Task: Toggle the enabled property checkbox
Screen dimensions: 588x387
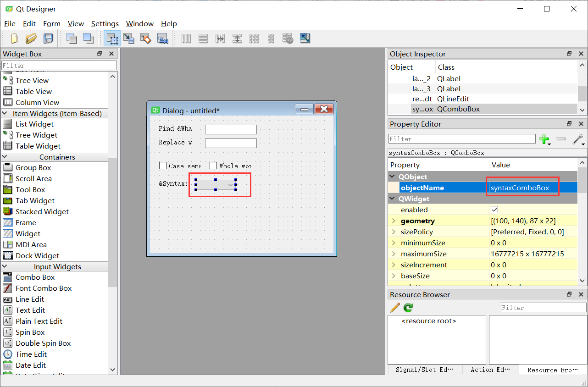Action: 494,210
